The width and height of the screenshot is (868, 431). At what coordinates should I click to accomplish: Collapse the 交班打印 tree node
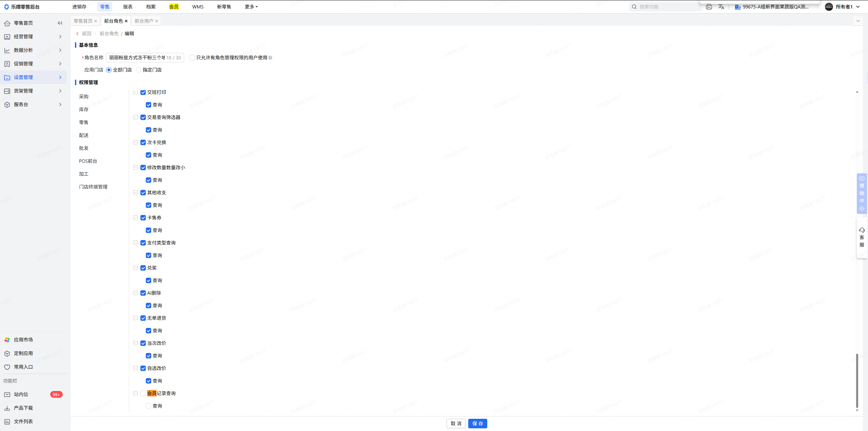135,92
